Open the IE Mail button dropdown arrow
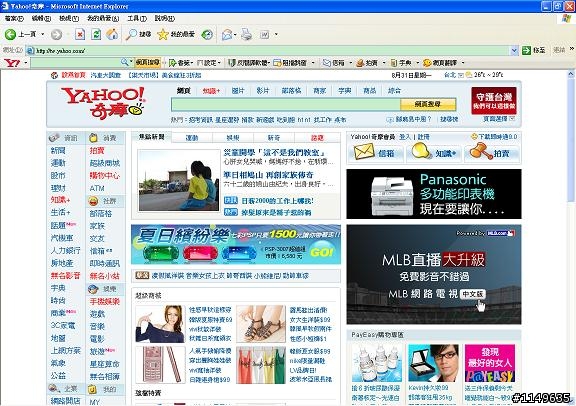 [x=235, y=35]
